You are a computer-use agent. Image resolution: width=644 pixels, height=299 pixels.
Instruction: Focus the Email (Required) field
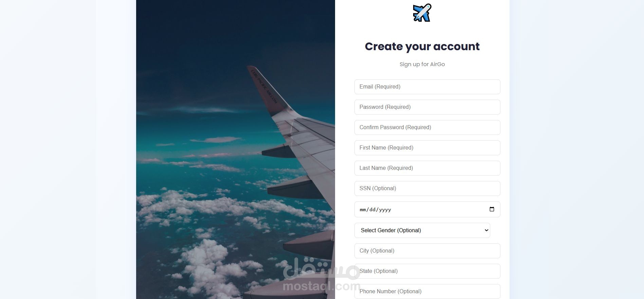click(x=427, y=87)
